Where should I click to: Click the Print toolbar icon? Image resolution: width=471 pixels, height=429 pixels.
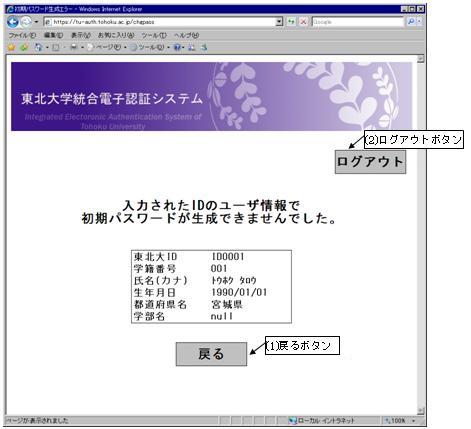click(x=73, y=48)
